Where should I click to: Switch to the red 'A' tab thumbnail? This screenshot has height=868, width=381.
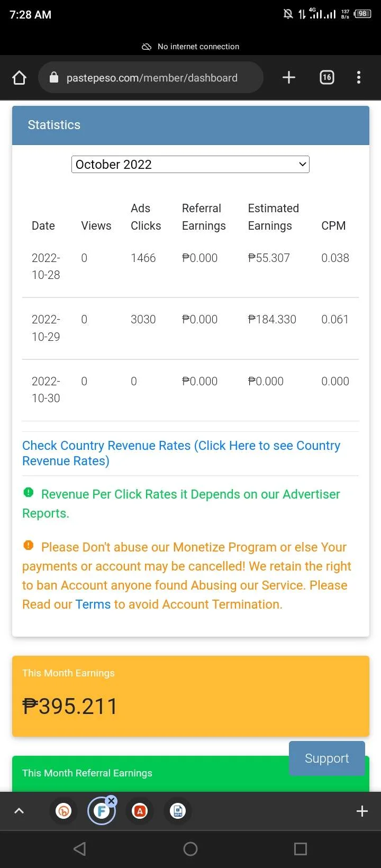pyautogui.click(x=140, y=811)
